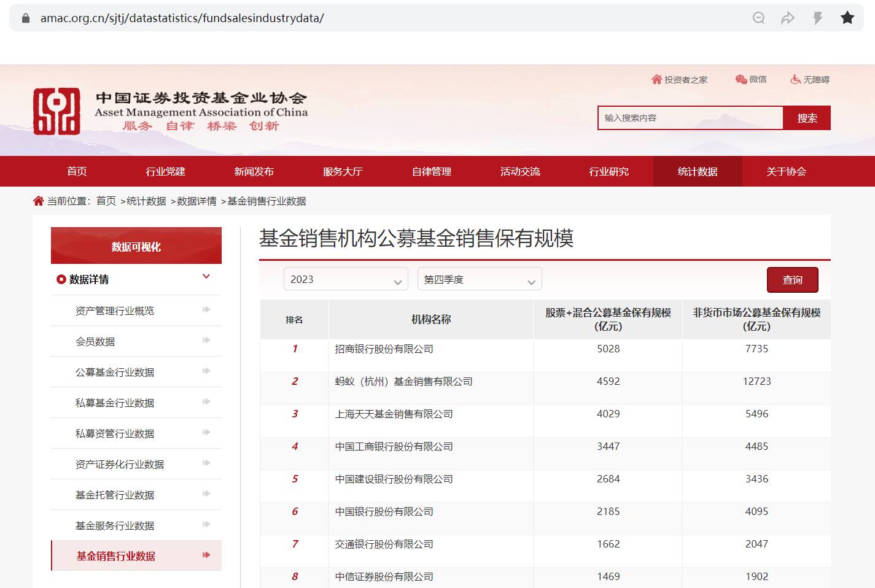
Task: Click the home icon beside 当前位置
Action: coord(38,201)
